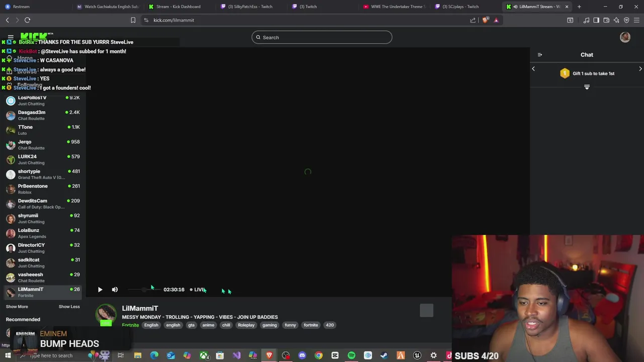This screenshot has height=362, width=644.
Task: Select LilMammiT in followed channels list
Action: (43, 292)
